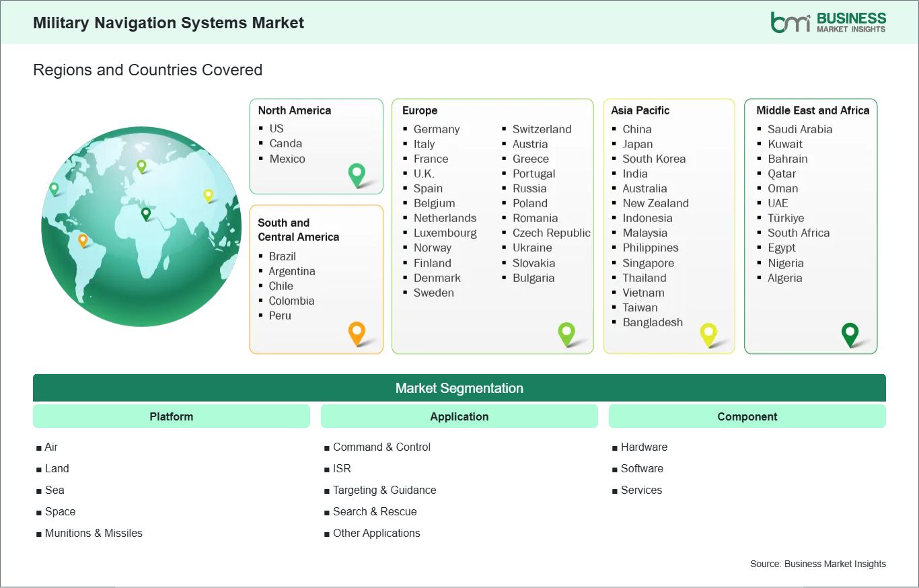Select the Application segment header
This screenshot has width=919, height=588.
tap(459, 416)
